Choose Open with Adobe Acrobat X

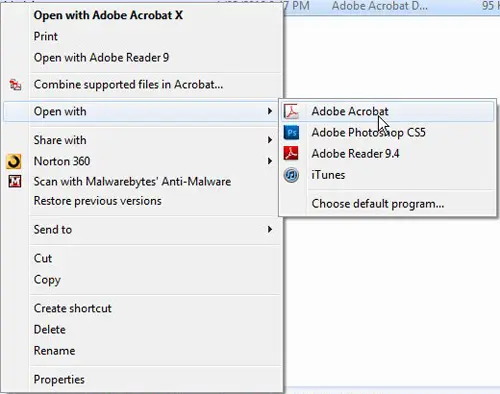(108, 15)
